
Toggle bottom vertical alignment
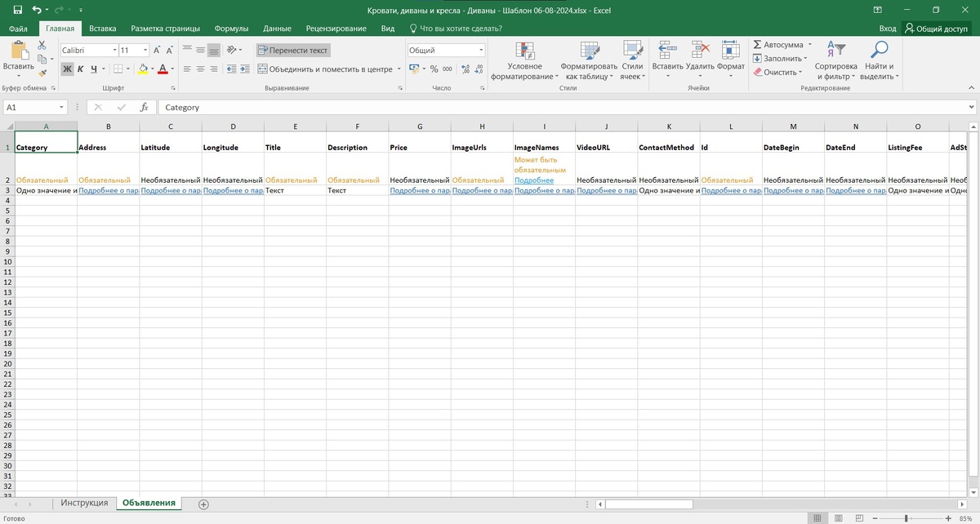[213, 50]
